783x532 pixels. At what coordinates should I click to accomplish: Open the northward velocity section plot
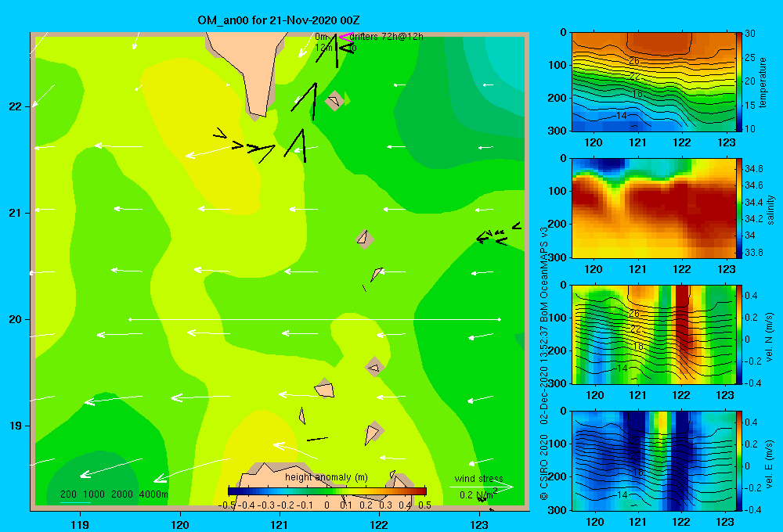pyautogui.click(x=654, y=335)
